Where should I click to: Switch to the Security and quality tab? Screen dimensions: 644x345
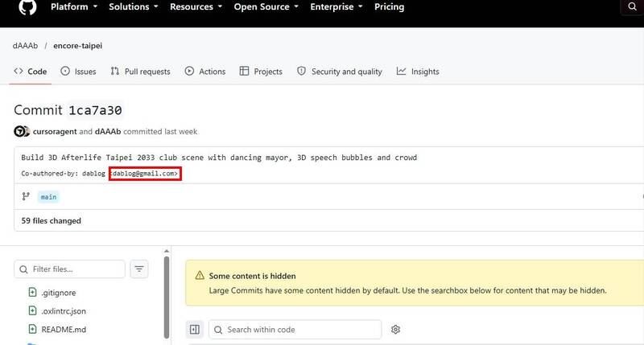coord(339,72)
